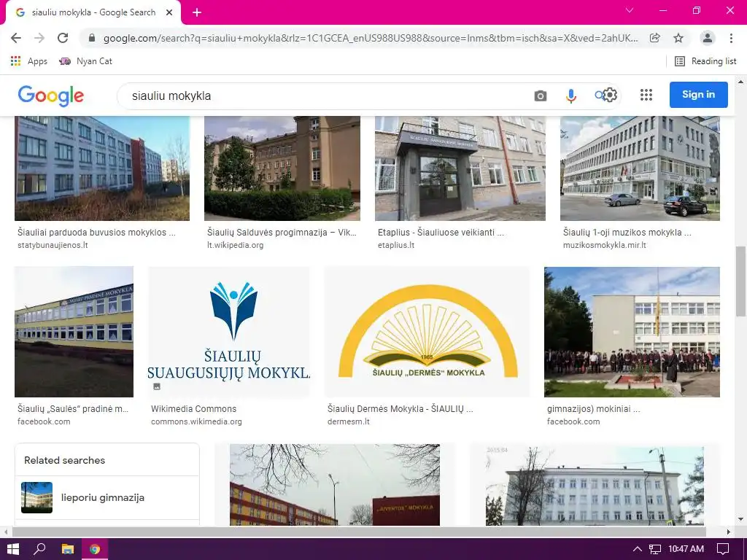Open the Dermės Mokykla logo image

427,332
